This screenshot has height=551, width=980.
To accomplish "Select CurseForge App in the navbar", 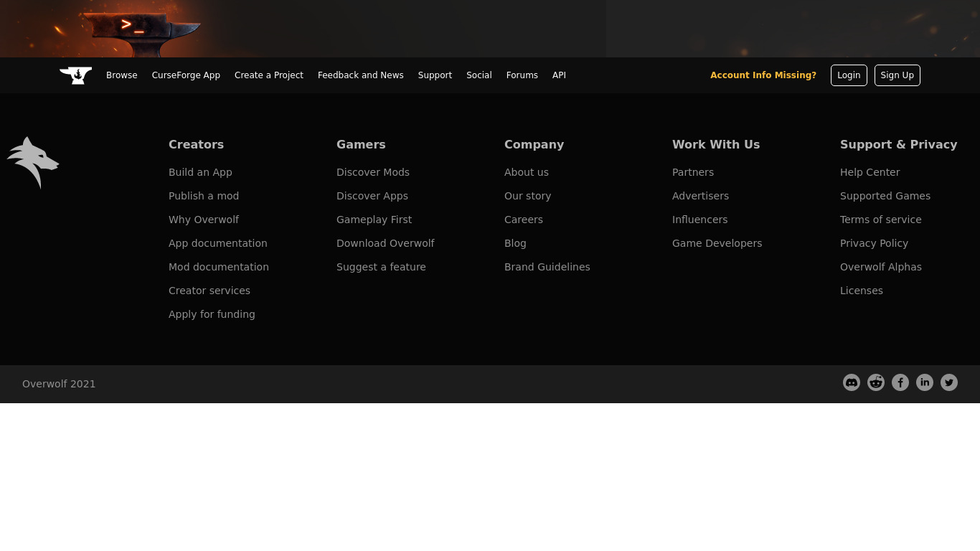I will [186, 75].
